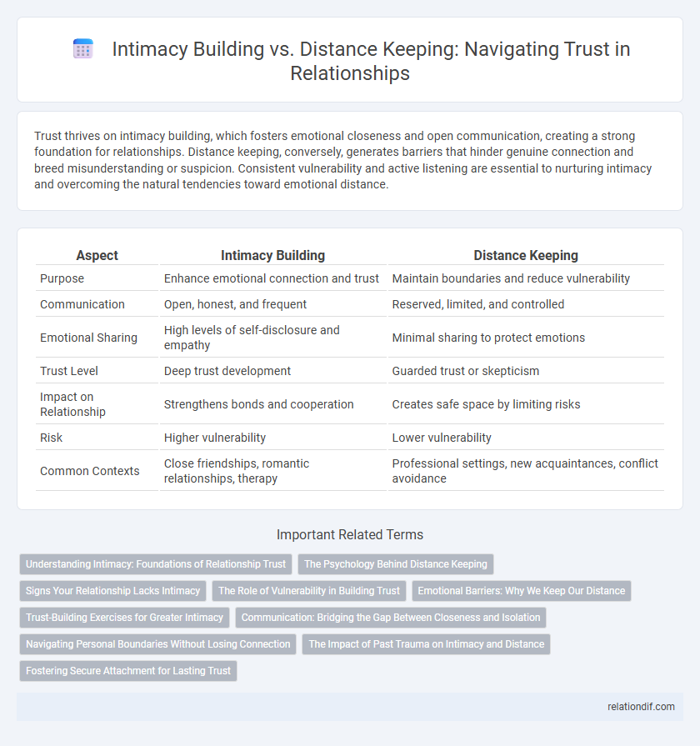Click 'Lower vulnerability' cell
Image resolution: width=700 pixels, height=746 pixels.
442,438
